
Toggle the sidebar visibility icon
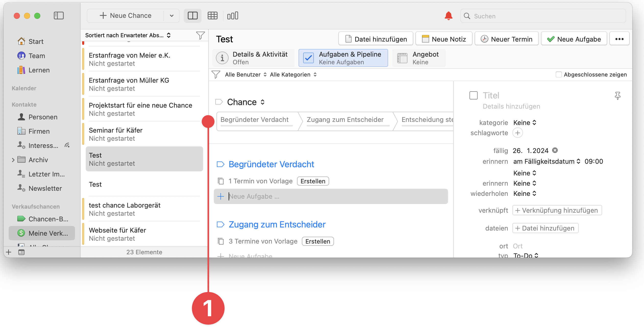click(59, 16)
